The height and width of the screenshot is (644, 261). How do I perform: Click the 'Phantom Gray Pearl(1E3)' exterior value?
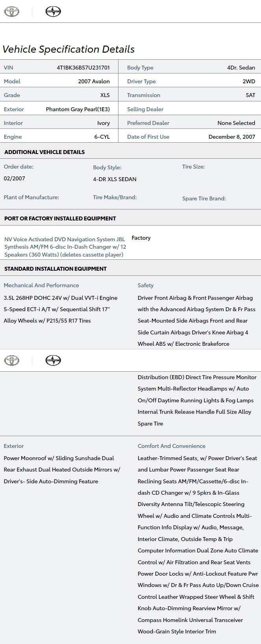(78, 109)
